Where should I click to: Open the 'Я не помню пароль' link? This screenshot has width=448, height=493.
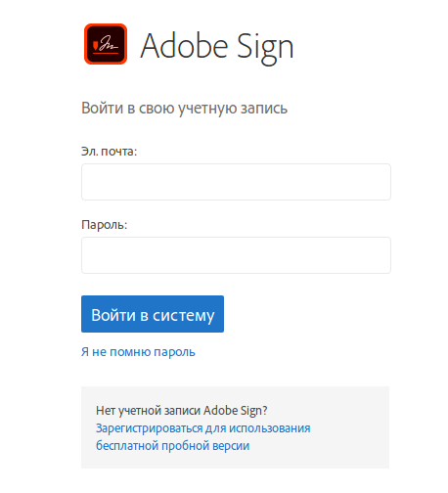click(138, 352)
